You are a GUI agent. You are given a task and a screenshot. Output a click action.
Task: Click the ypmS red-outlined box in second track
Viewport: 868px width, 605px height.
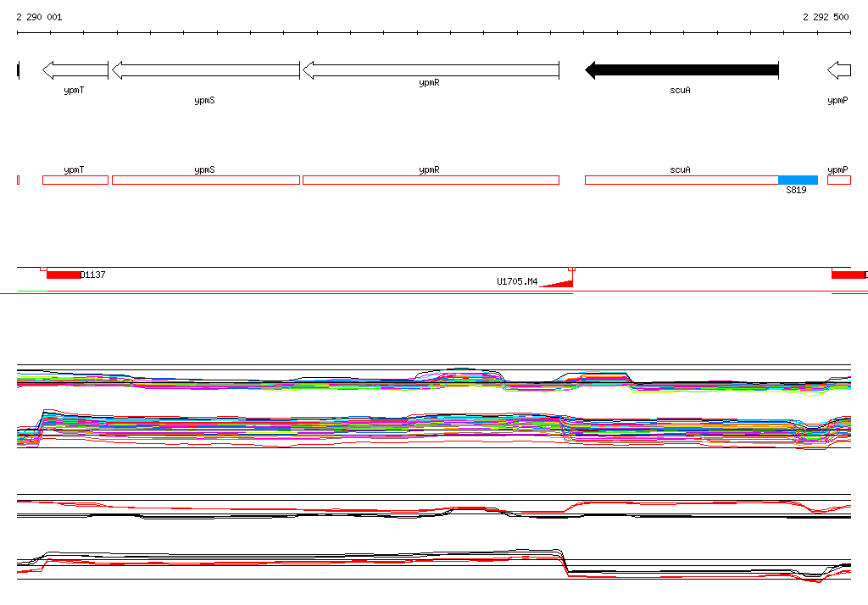206,180
